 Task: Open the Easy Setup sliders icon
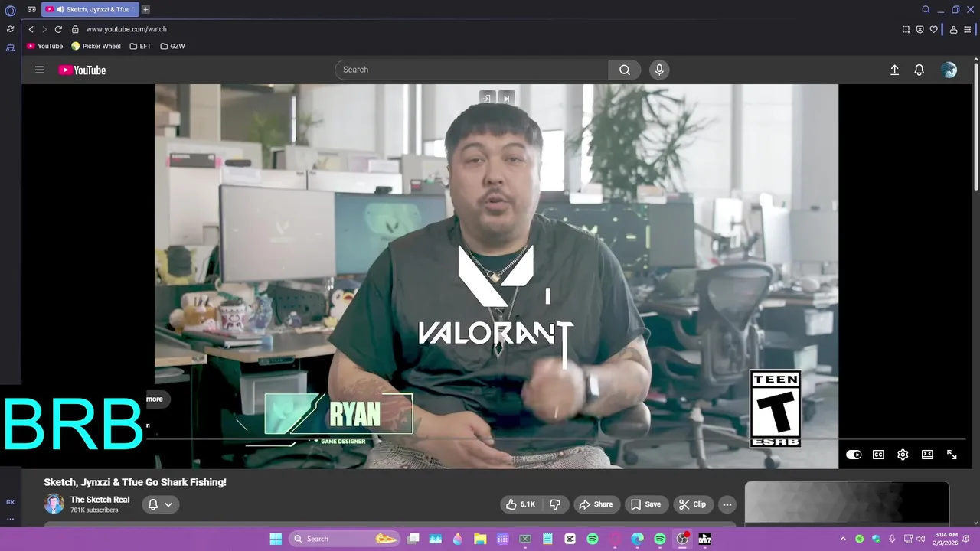tap(968, 29)
